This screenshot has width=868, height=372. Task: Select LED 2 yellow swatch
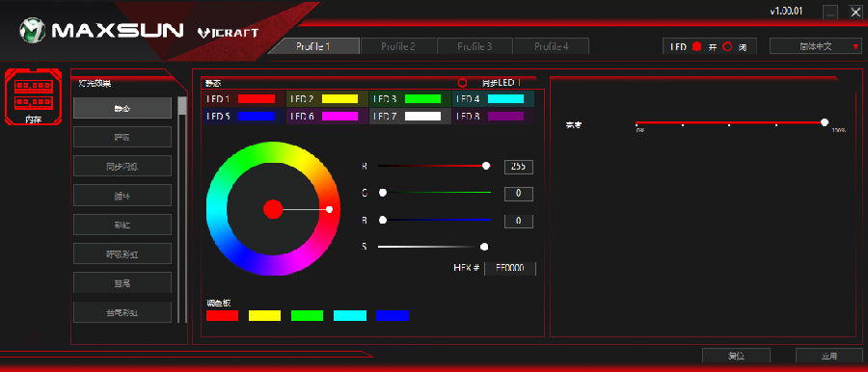(339, 99)
